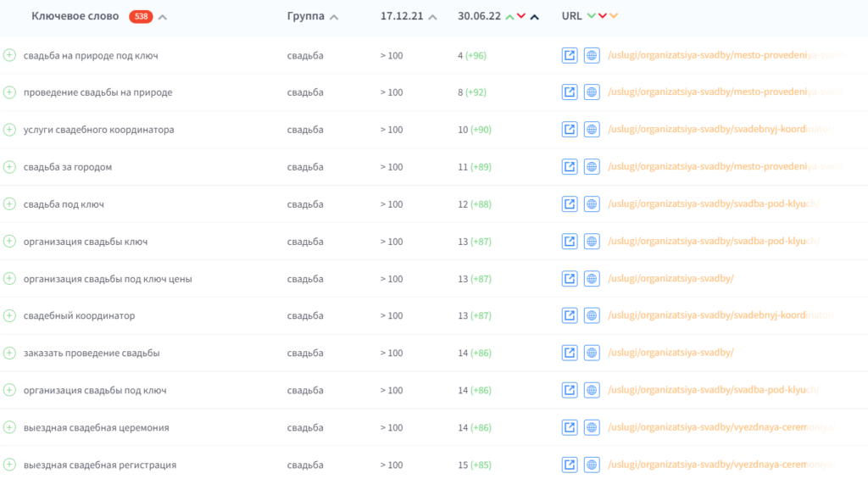Open external link for 'свадьба на природе под ключ'
868x479 pixels.
pos(570,55)
